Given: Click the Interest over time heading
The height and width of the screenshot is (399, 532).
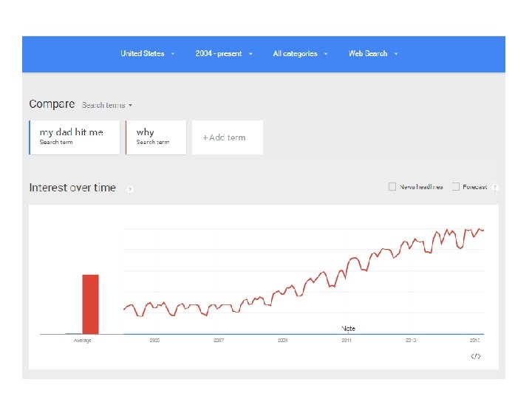Looking at the screenshot, I should tap(72, 188).
